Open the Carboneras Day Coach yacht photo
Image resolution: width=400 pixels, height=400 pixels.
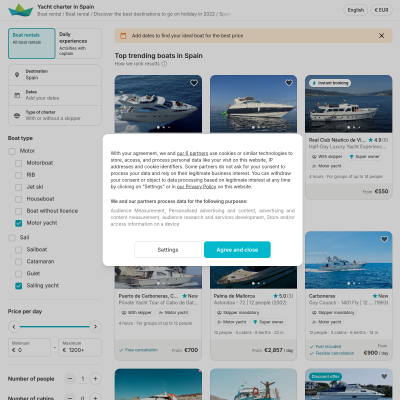point(348,260)
